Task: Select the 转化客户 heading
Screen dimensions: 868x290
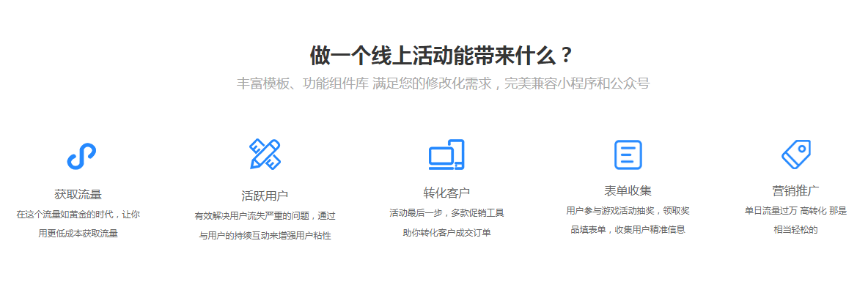Action: coord(446,193)
